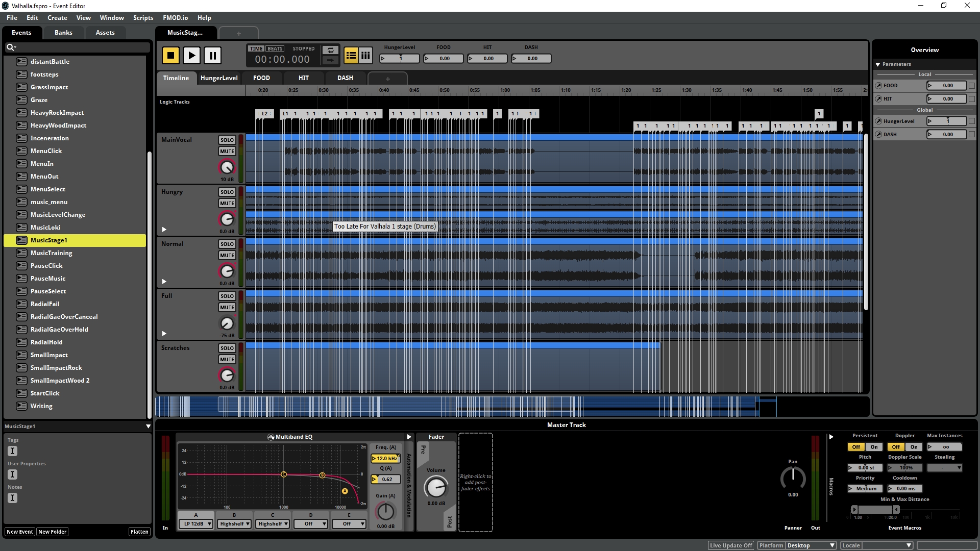Click the New Event button

pos(19,532)
